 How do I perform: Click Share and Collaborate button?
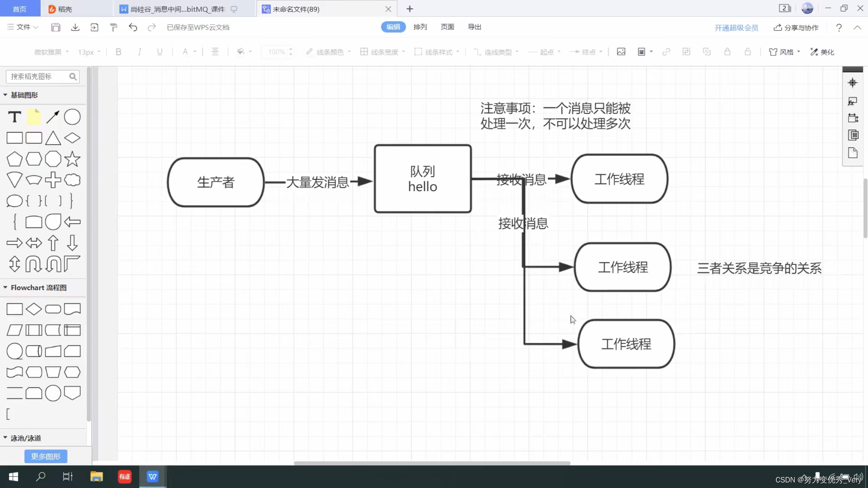click(796, 28)
